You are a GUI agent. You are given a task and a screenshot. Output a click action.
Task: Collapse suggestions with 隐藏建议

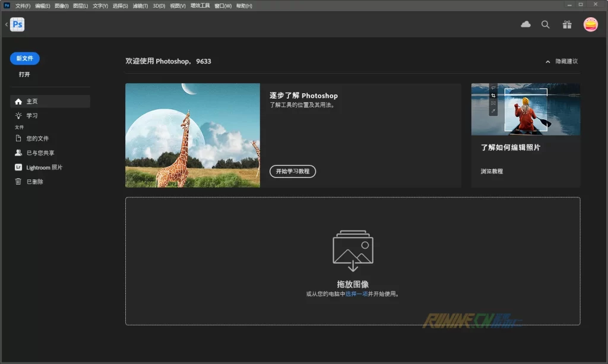point(562,61)
